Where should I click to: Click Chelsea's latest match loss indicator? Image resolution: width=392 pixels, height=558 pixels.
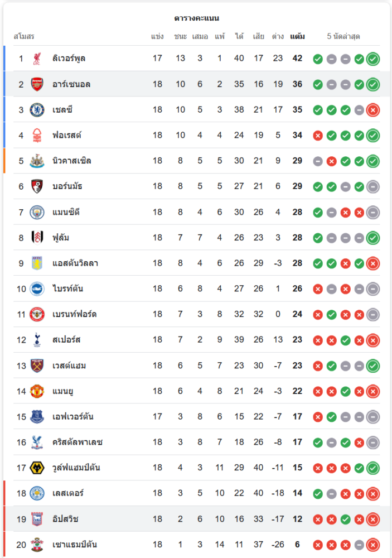tap(373, 110)
